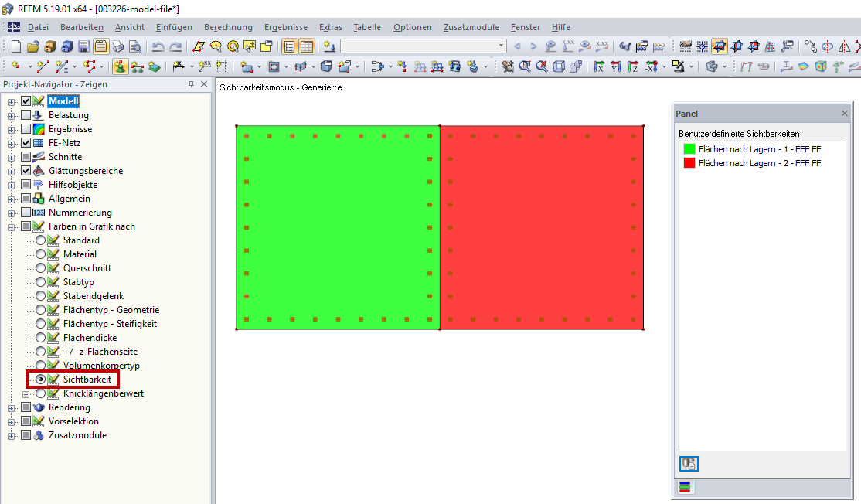
Task: Open the Print preview icon
Action: click(x=133, y=46)
